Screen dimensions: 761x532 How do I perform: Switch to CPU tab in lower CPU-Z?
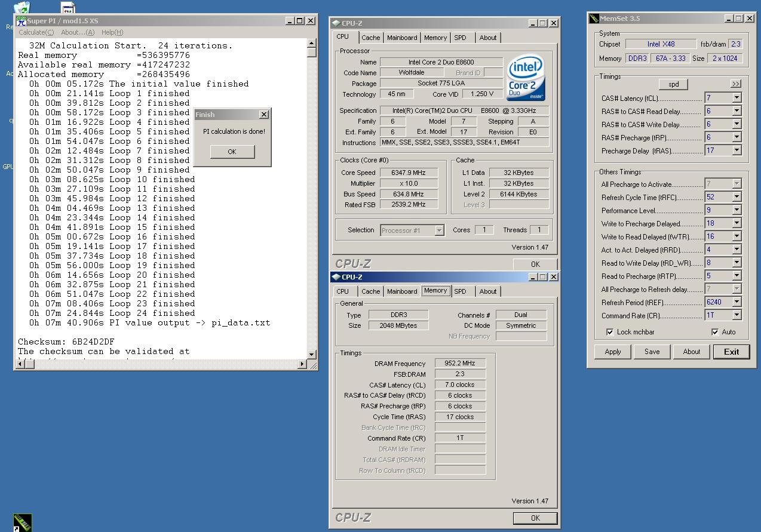coord(342,291)
